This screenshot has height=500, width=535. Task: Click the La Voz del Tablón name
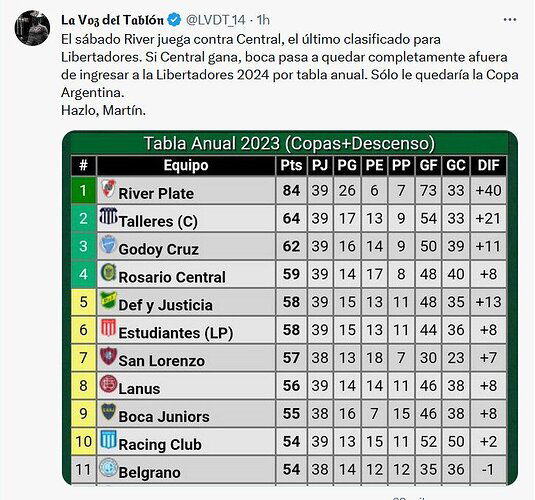coord(113,20)
